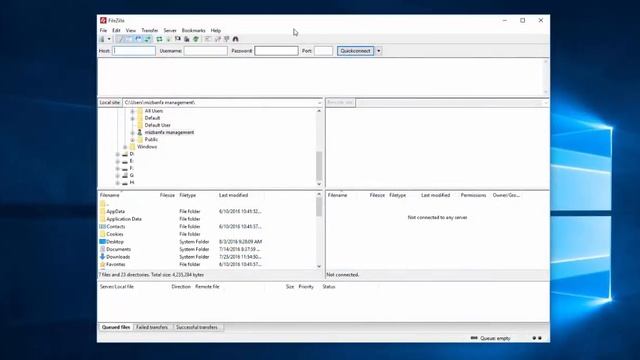Select the H: drive in tree
This screenshot has height=360, width=640.
pos(131,182)
